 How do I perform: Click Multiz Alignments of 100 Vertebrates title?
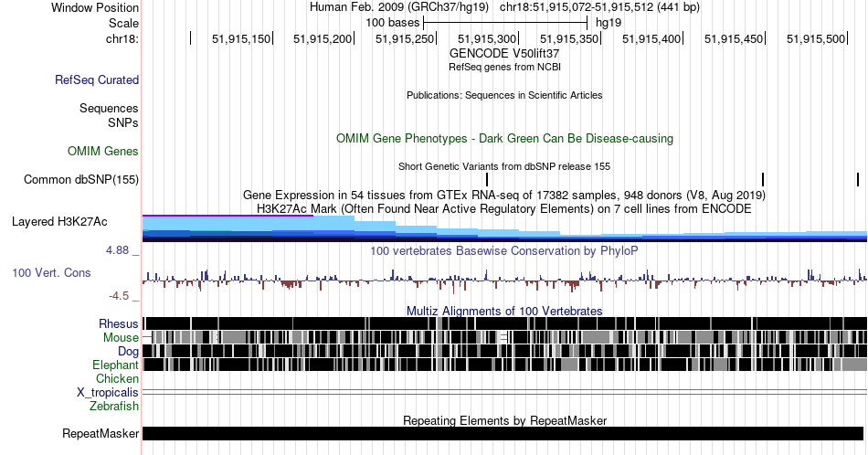(504, 311)
